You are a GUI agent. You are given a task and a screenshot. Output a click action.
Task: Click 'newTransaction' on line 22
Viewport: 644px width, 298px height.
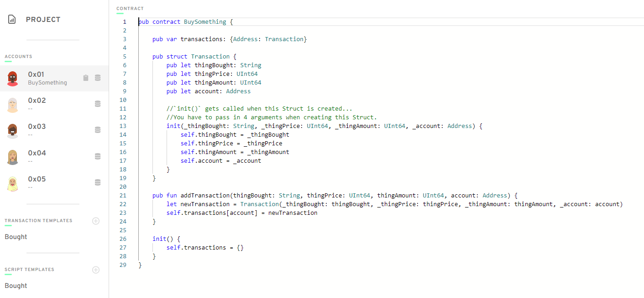[x=205, y=204]
